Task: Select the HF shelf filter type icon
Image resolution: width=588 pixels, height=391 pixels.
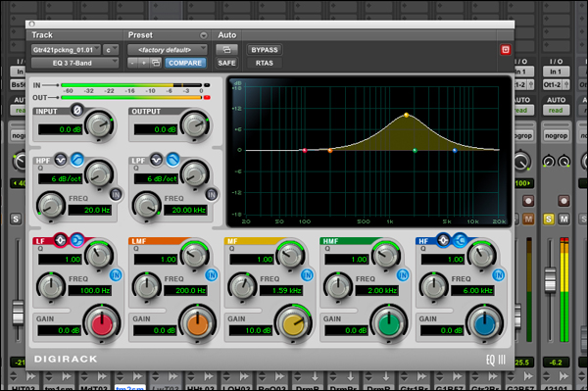Action: click(460, 240)
